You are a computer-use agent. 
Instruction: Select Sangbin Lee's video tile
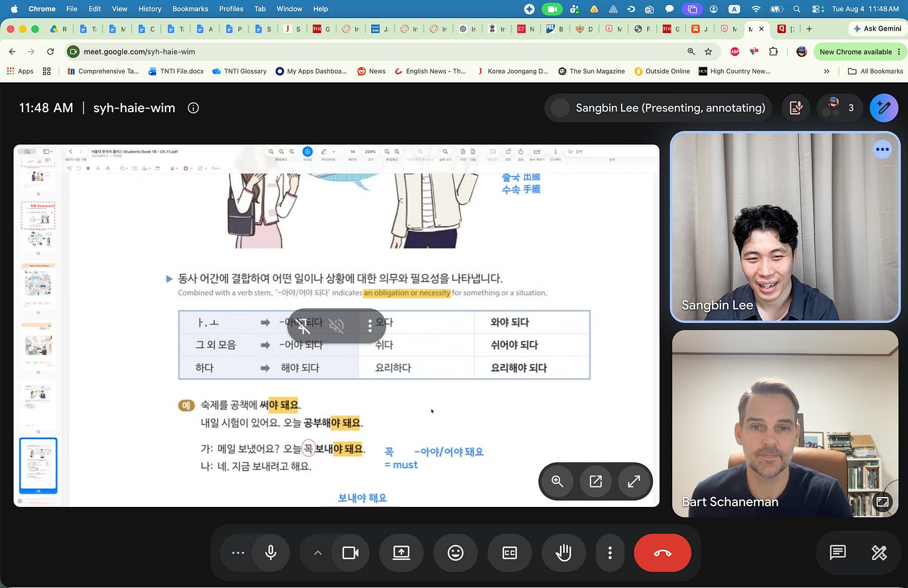pyautogui.click(x=785, y=227)
